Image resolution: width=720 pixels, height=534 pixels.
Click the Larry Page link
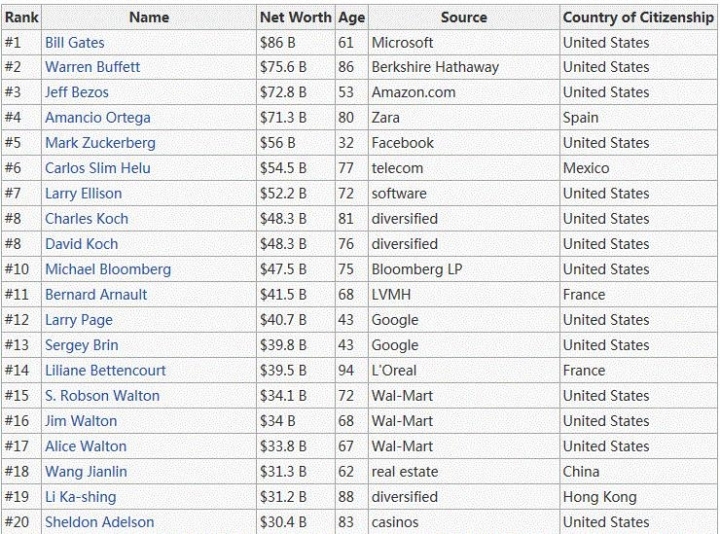79,320
